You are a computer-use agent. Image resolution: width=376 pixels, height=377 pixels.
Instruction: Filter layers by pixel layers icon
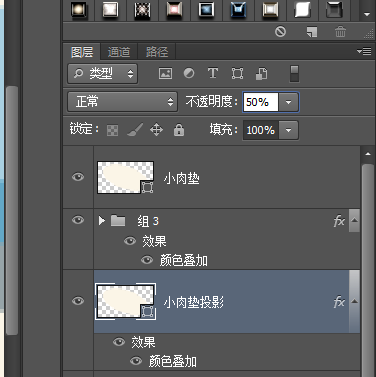pos(165,73)
